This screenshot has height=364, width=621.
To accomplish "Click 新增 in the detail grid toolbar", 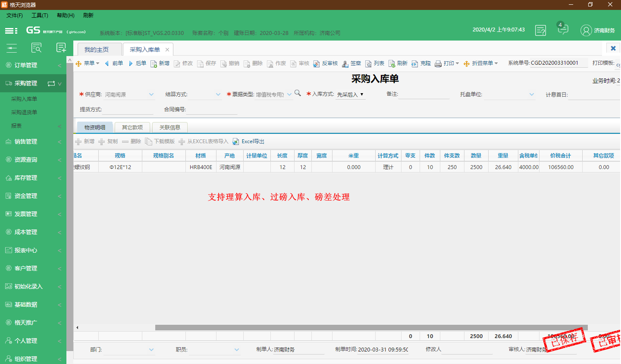I will click(x=85, y=141).
